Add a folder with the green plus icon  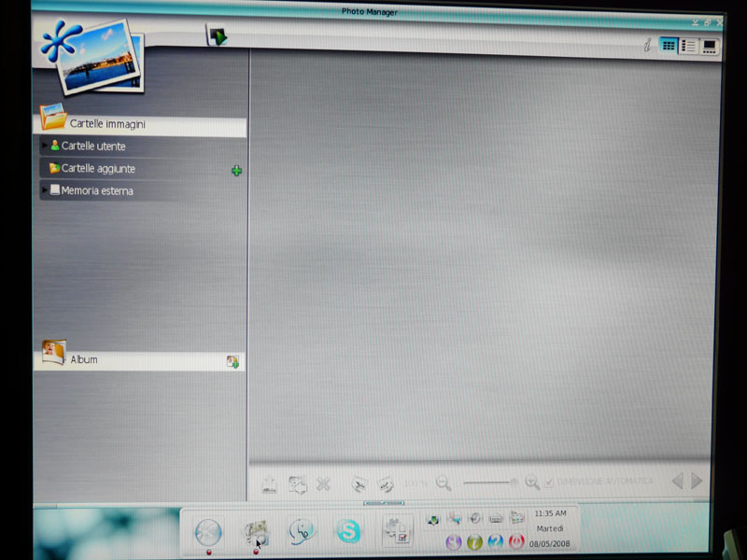[x=236, y=171]
